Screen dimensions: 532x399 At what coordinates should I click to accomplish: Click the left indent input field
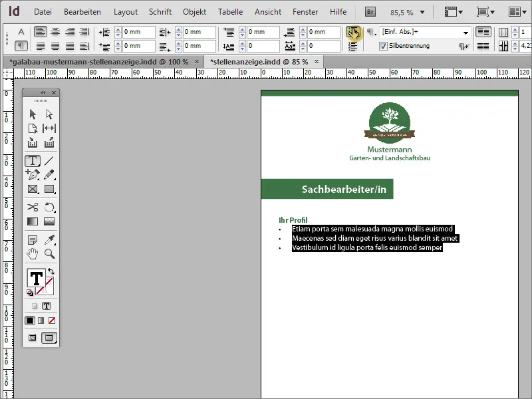[x=138, y=32]
